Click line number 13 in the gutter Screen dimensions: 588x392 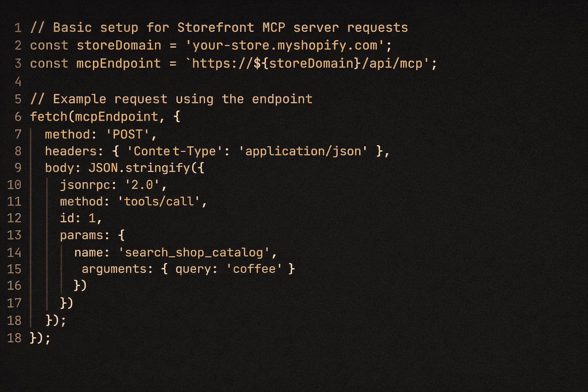point(14,235)
